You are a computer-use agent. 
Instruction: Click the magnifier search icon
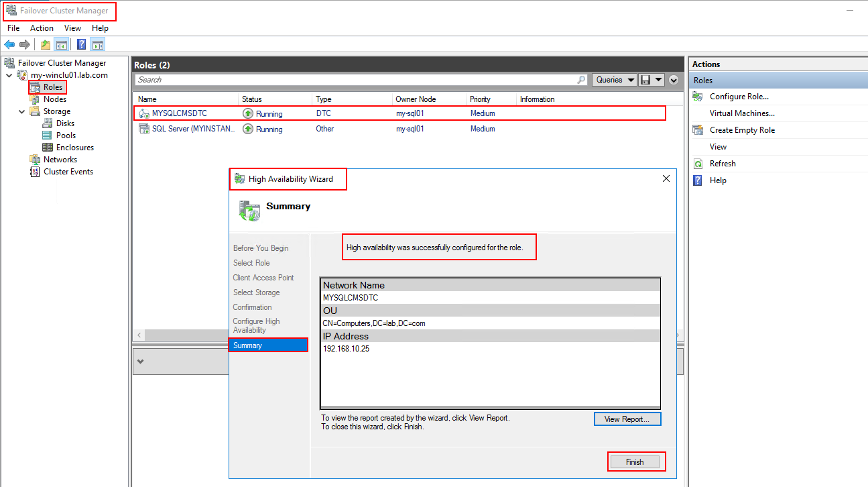coord(581,80)
